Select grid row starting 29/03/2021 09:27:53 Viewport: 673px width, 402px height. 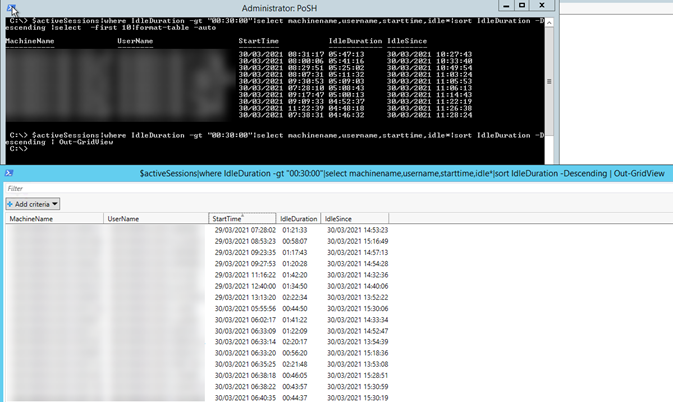pos(197,263)
